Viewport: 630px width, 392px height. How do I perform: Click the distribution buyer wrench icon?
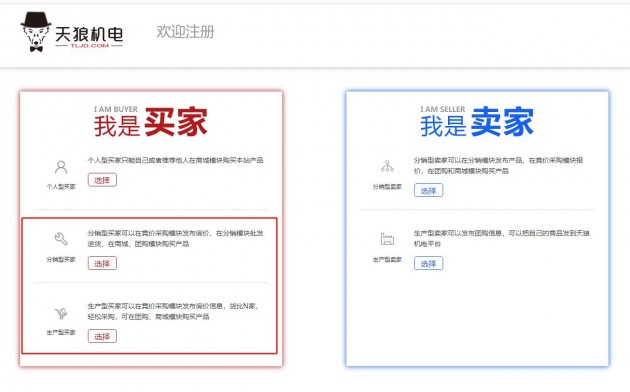61,239
